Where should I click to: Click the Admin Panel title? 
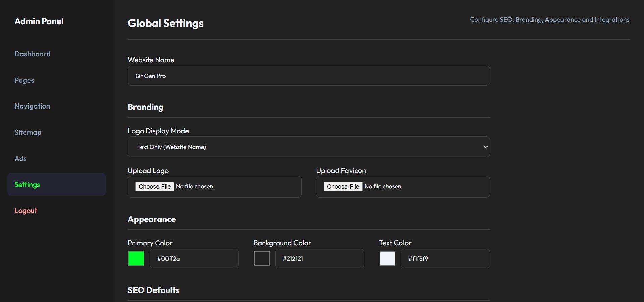tap(39, 21)
